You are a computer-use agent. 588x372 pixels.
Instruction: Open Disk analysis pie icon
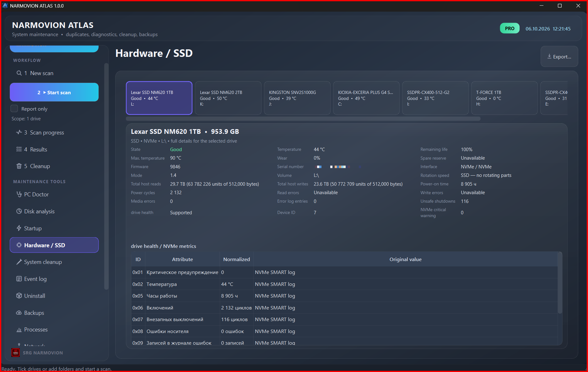[19, 211]
